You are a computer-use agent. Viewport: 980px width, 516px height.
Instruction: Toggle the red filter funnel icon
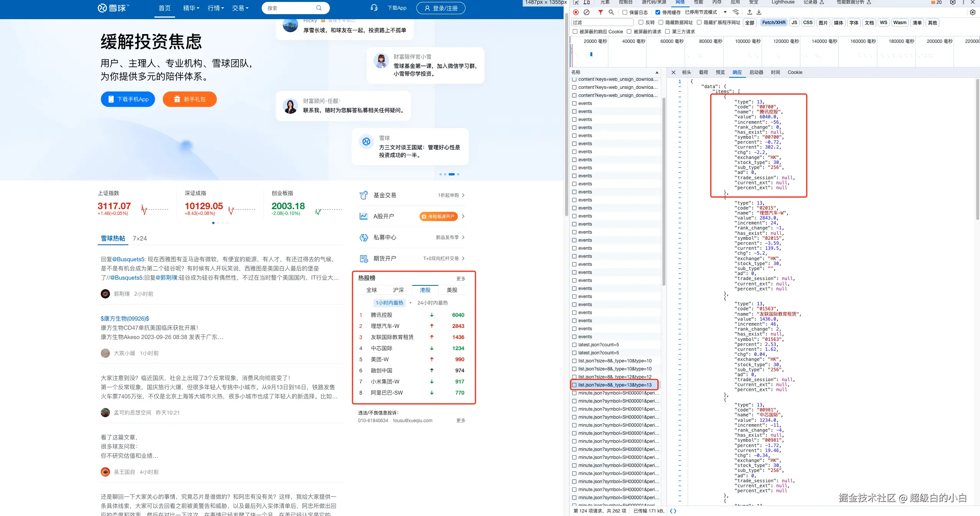pos(600,12)
